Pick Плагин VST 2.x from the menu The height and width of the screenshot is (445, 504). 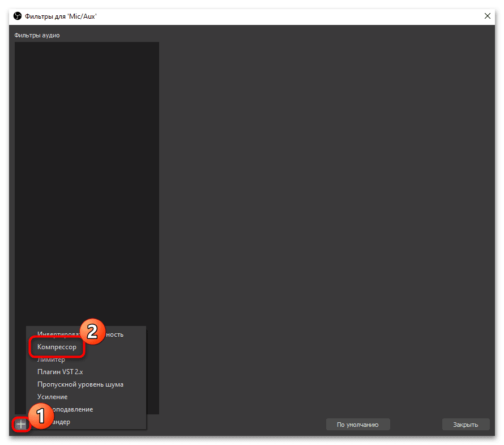60,372
